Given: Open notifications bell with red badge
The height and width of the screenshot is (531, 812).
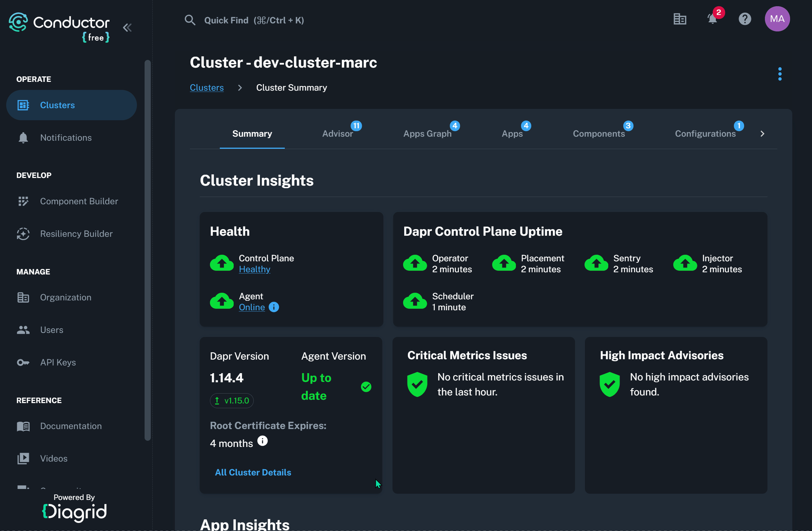Looking at the screenshot, I should (x=712, y=19).
